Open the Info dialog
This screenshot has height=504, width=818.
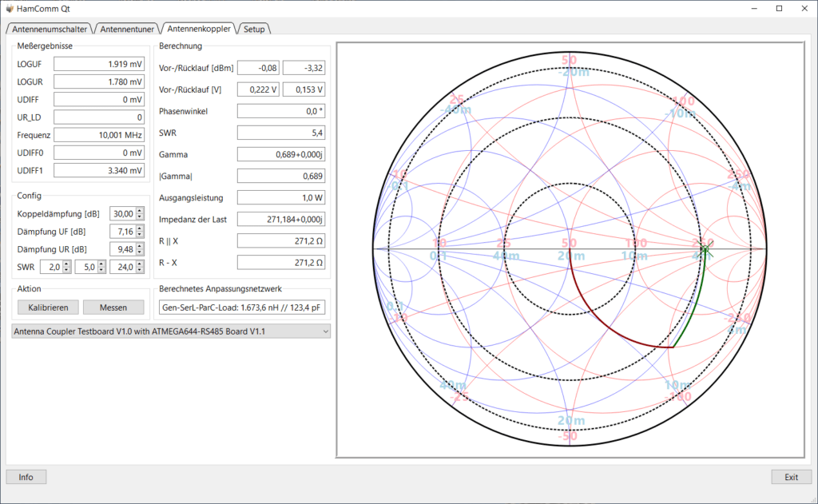click(26, 477)
